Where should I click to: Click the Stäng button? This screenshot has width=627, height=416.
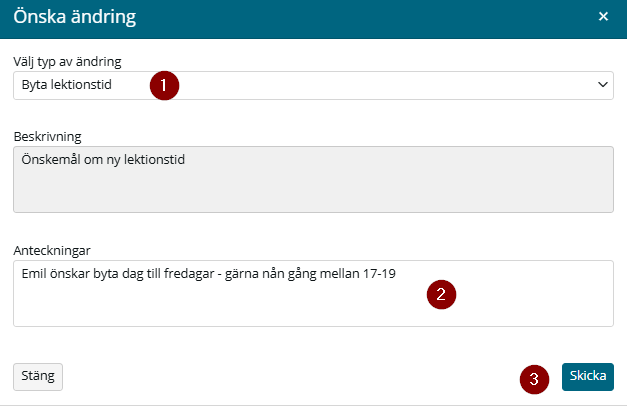point(38,376)
